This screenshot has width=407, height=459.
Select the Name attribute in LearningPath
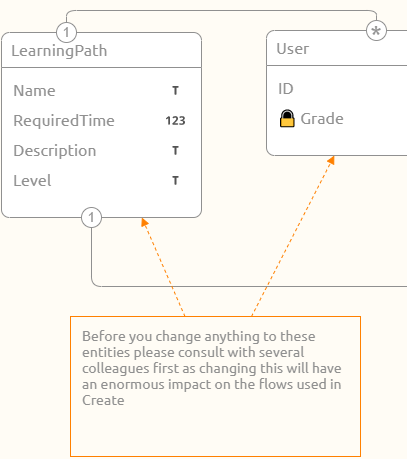(x=101, y=91)
